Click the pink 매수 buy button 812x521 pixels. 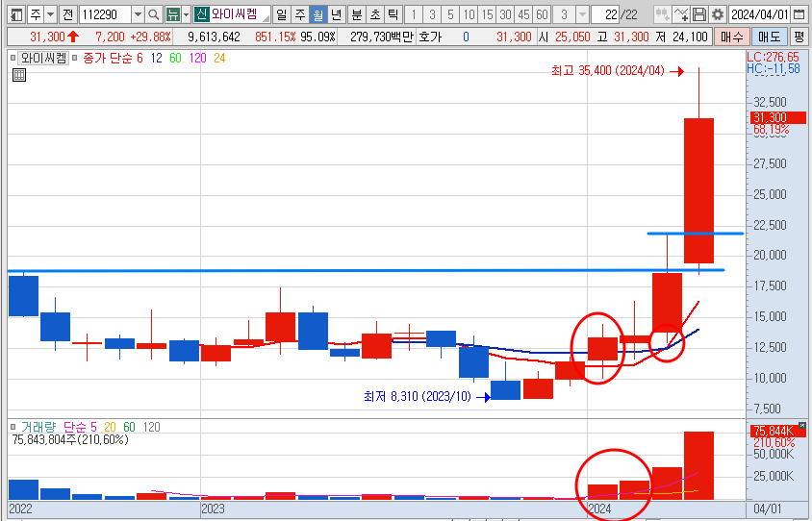pyautogui.click(x=732, y=37)
